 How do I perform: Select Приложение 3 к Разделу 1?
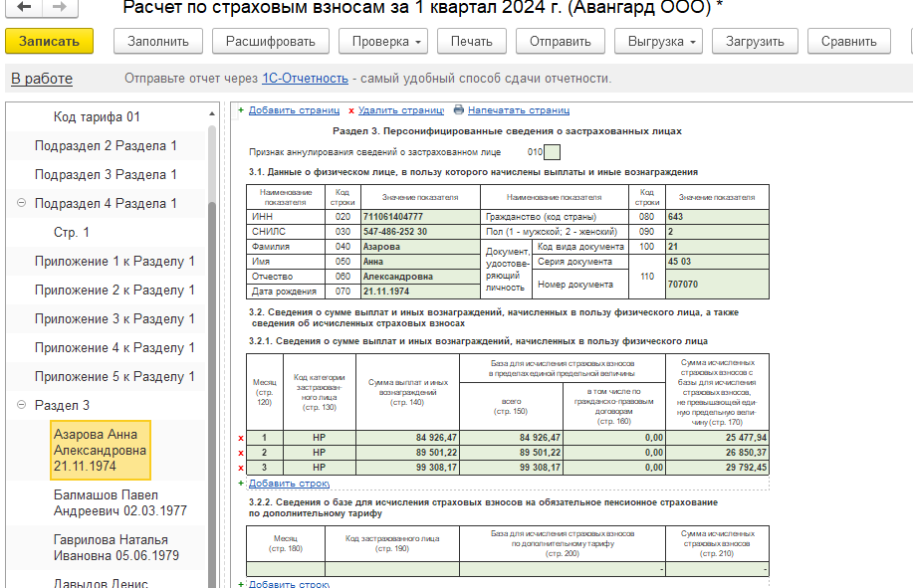114,318
